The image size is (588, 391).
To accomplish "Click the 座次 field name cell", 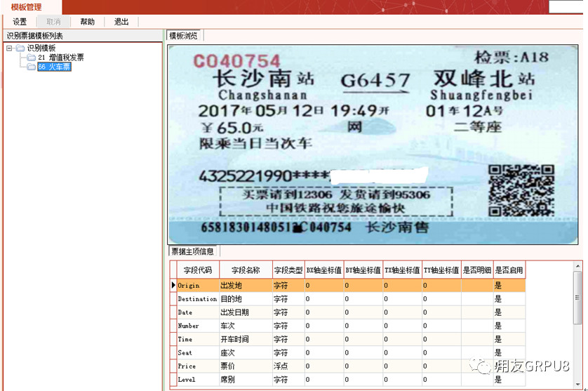I will pyautogui.click(x=246, y=352).
